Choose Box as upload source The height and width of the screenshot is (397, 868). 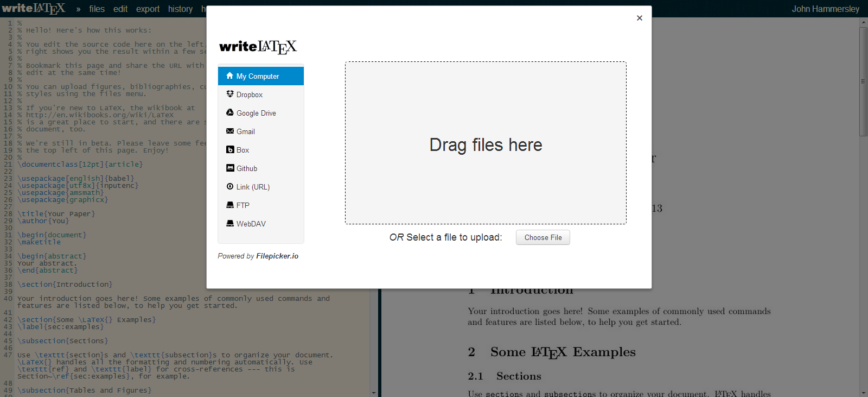[x=261, y=150]
